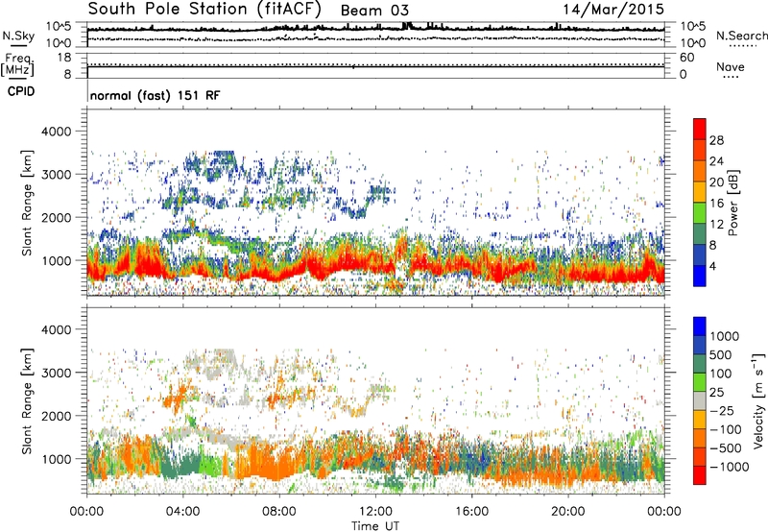This screenshot has width=768, height=532.
Task: Click the 'Velocity [m s-1]' colorbar label
Action: coord(758,400)
